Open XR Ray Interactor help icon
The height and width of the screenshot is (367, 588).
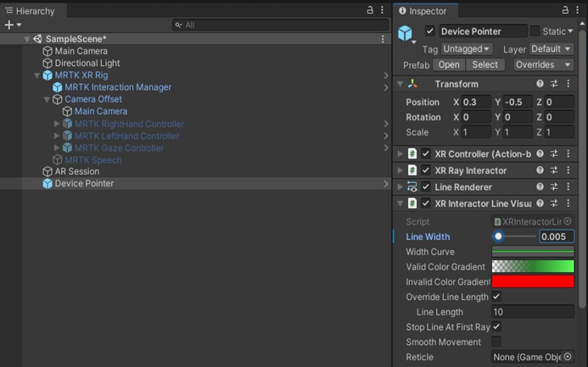pos(540,170)
